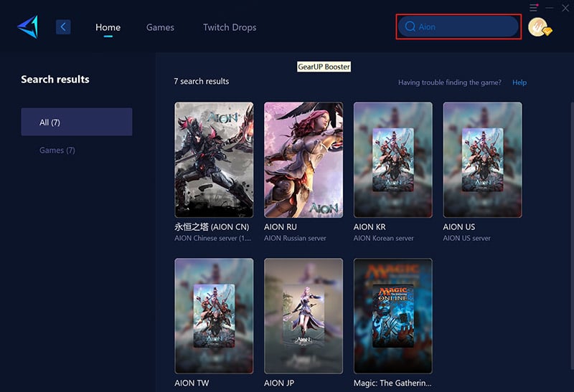Go back using the left chevron button

pos(63,27)
